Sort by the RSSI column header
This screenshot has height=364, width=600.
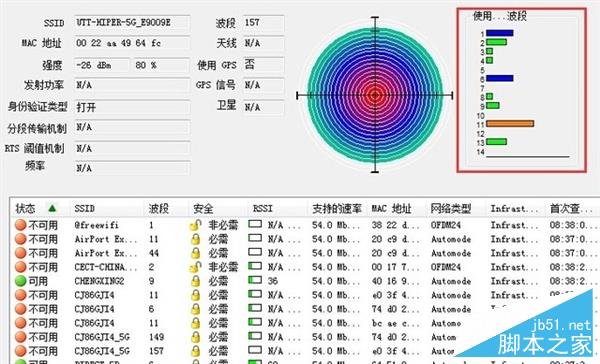[x=262, y=209]
